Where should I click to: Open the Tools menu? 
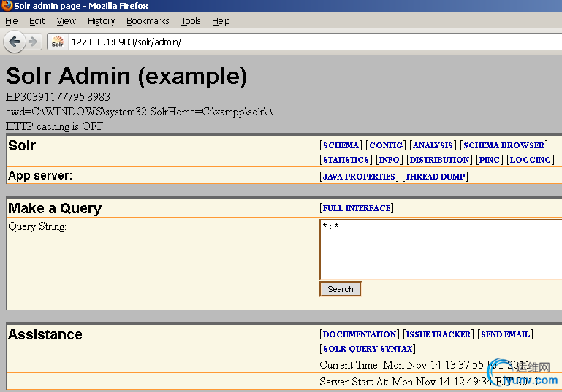(x=191, y=21)
